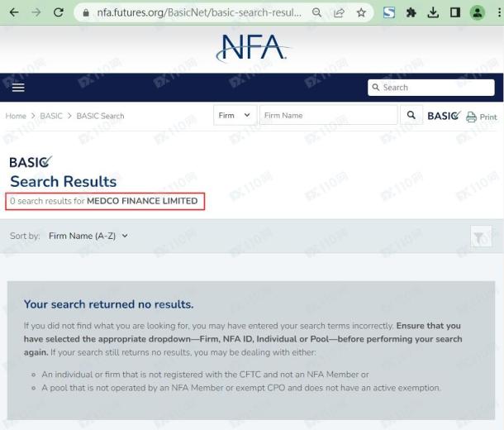Open the green profile avatar

click(x=478, y=13)
